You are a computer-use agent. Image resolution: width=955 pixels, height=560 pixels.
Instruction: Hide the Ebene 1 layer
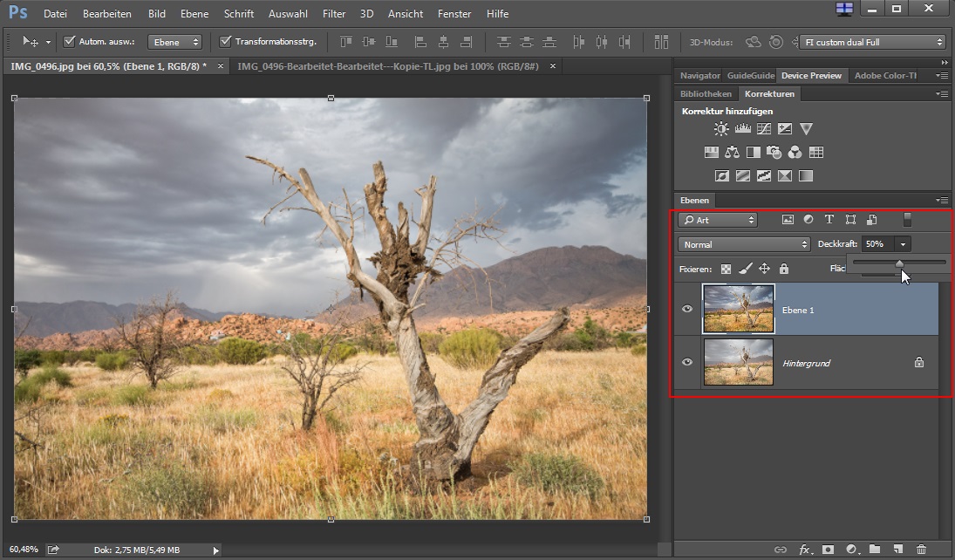[x=687, y=309]
